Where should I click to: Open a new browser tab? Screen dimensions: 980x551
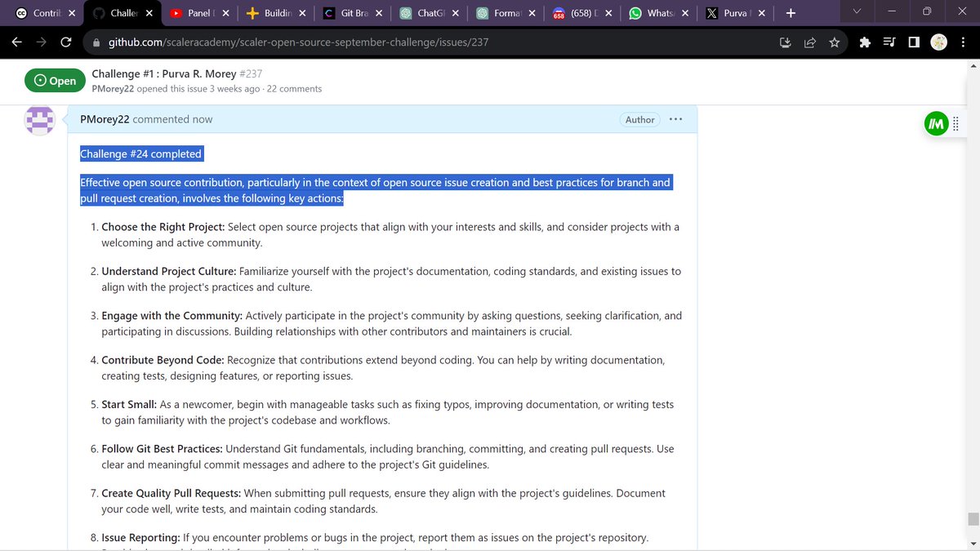coord(790,13)
